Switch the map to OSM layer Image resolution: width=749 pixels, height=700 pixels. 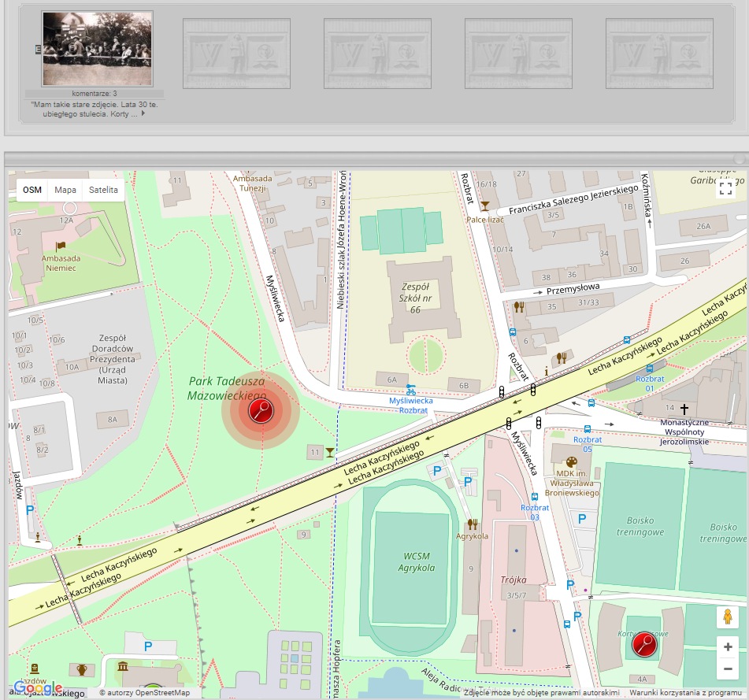pyautogui.click(x=32, y=190)
